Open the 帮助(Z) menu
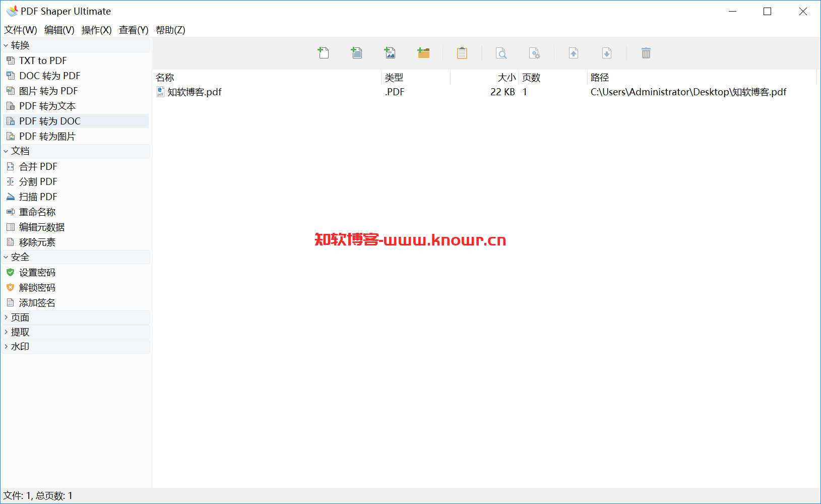821x504 pixels. [170, 30]
